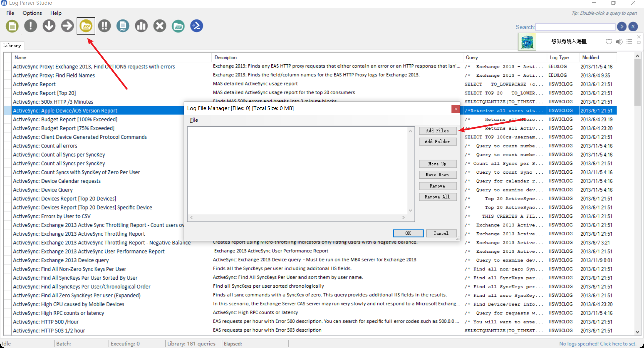The height and width of the screenshot is (348, 644).
Task: Open the Options menu
Action: click(32, 13)
